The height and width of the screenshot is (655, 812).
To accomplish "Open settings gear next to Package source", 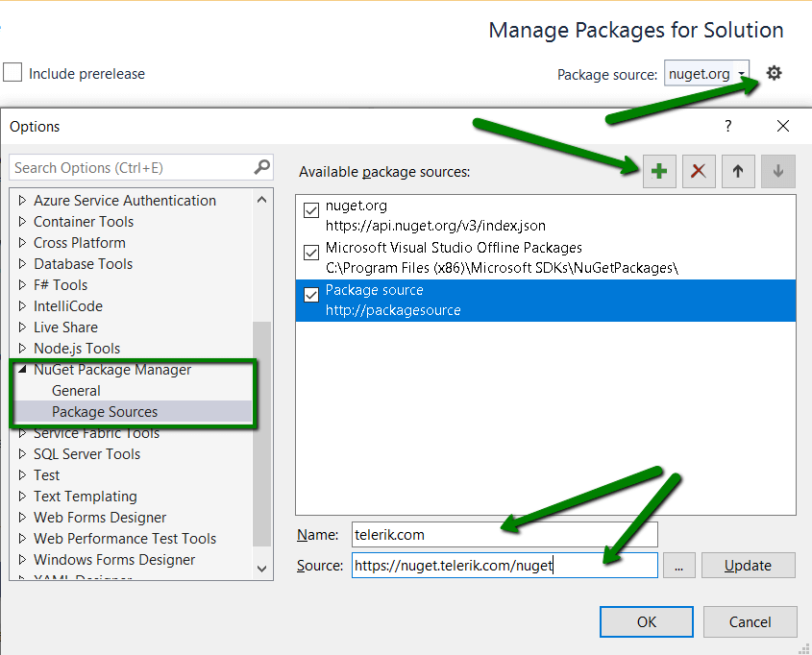I will [x=774, y=74].
